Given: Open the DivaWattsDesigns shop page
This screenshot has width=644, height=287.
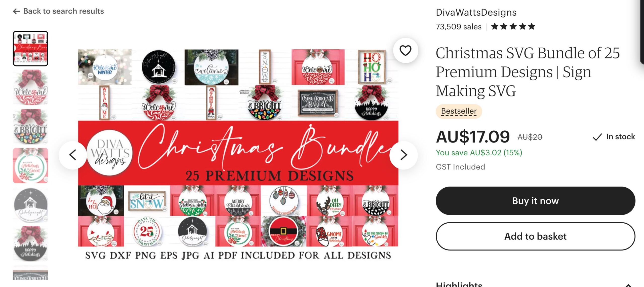Looking at the screenshot, I should [x=476, y=12].
